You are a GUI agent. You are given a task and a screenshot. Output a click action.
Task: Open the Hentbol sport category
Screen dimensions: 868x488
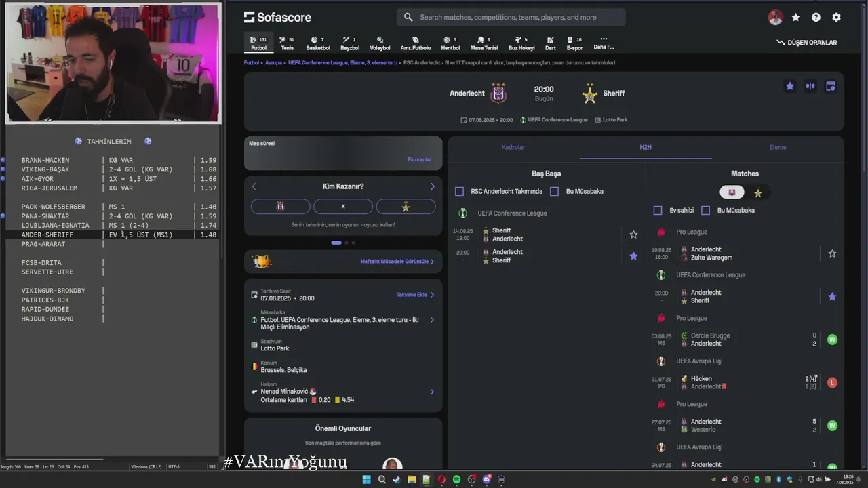[450, 43]
